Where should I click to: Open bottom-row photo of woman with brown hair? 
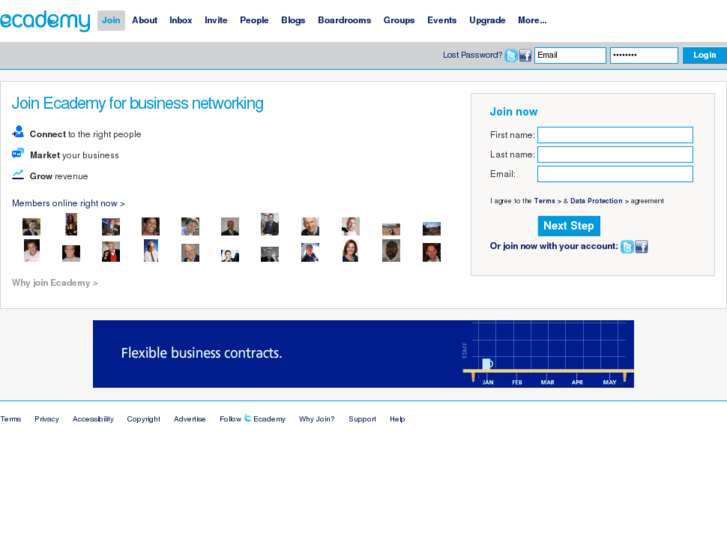[x=350, y=251]
